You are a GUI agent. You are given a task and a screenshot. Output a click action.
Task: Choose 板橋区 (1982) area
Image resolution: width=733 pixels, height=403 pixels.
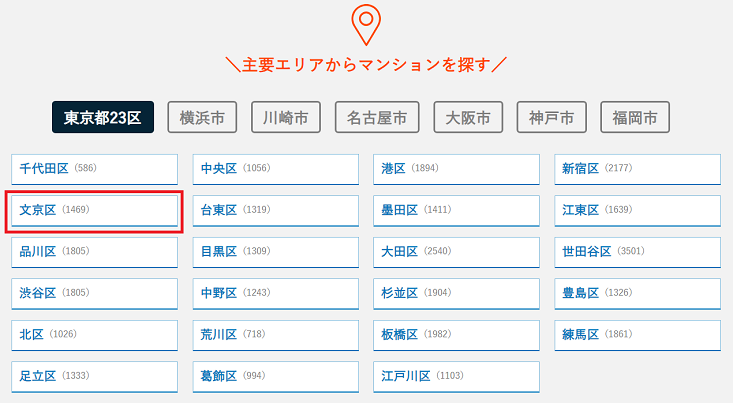tap(456, 335)
